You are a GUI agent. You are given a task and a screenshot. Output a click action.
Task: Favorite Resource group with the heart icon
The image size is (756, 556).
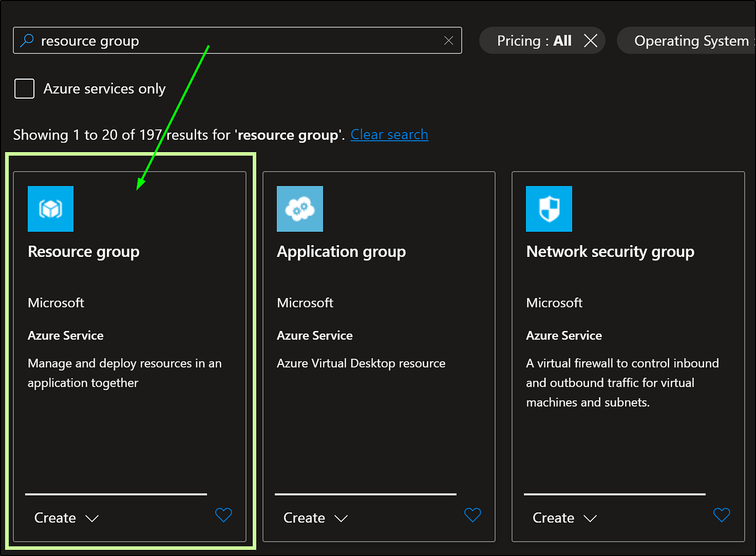[223, 515]
